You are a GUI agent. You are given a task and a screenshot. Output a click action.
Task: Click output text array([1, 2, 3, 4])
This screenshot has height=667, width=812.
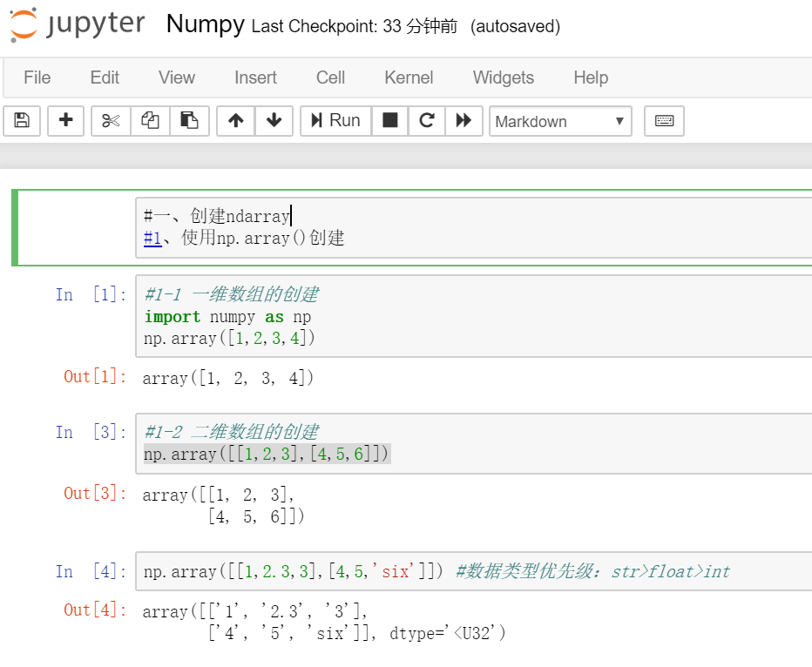(x=228, y=378)
